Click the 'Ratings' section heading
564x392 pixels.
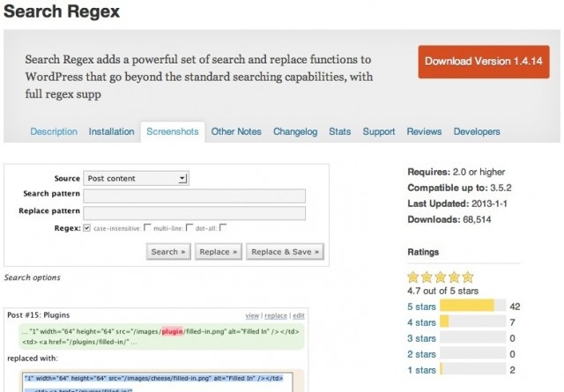pos(423,252)
